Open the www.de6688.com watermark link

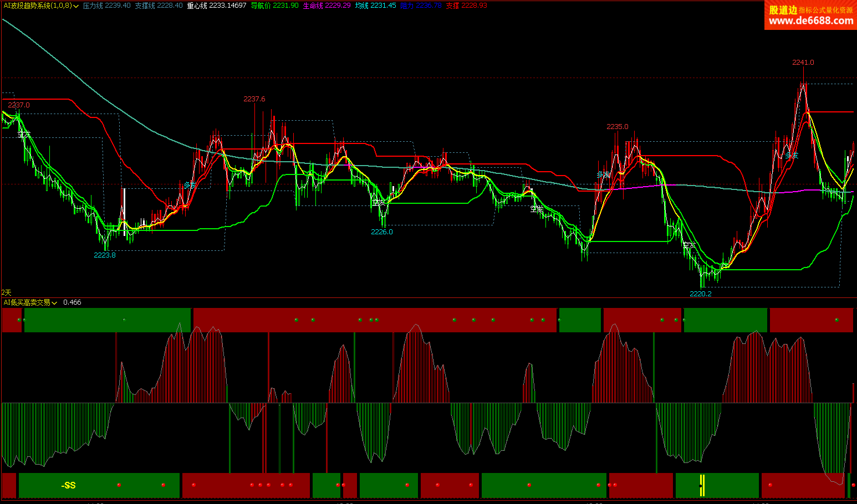pyautogui.click(x=810, y=21)
